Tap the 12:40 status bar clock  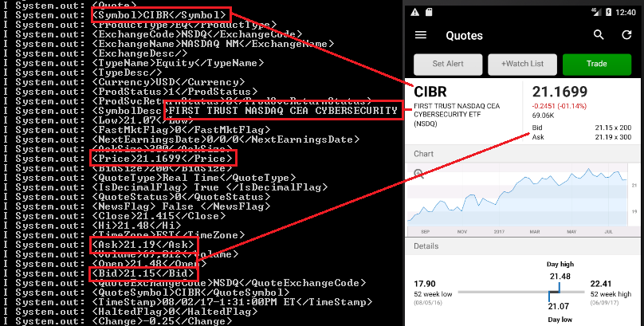[x=626, y=12]
